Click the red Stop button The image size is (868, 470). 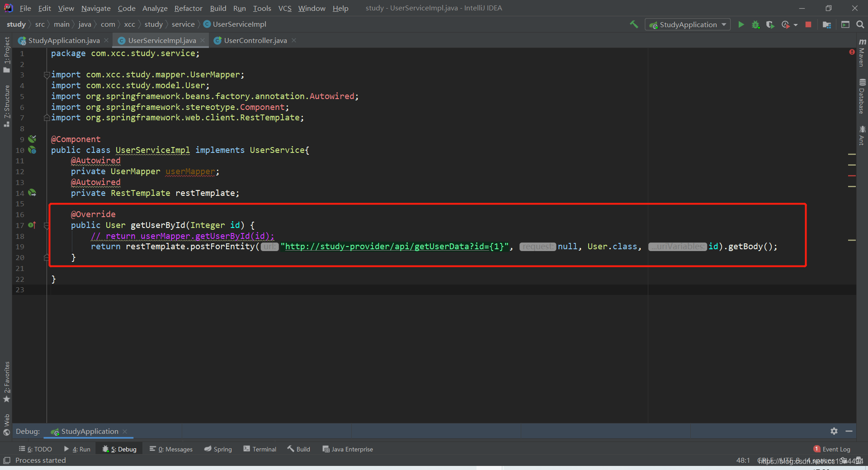coord(808,24)
